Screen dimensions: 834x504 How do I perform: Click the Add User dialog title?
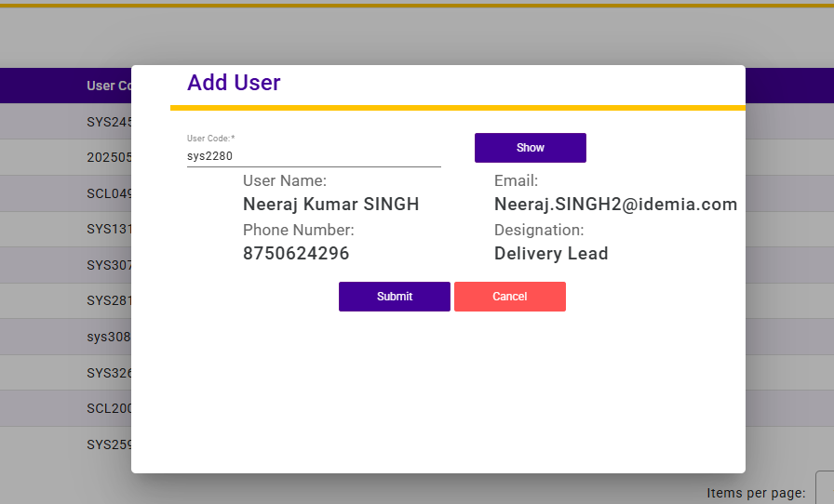pyautogui.click(x=234, y=83)
